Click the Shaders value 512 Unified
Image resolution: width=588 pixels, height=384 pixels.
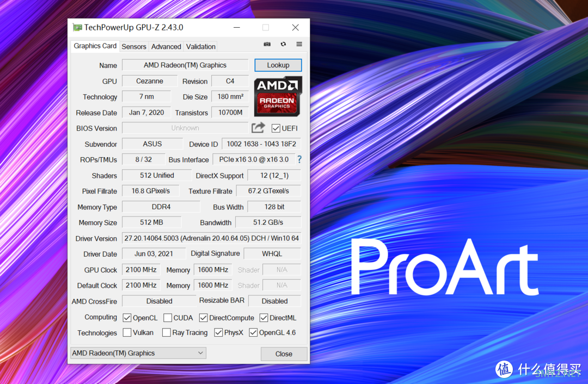157,175
